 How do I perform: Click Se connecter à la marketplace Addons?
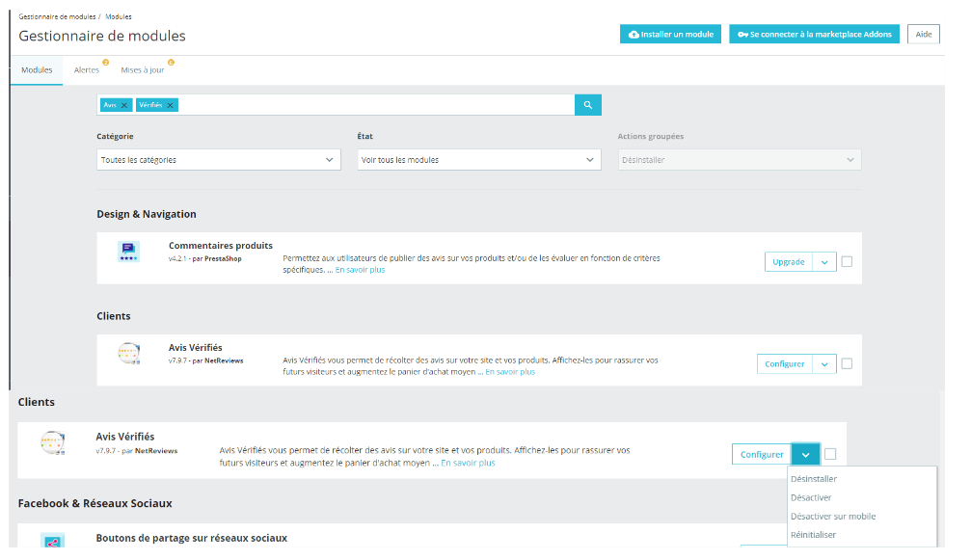(x=815, y=35)
